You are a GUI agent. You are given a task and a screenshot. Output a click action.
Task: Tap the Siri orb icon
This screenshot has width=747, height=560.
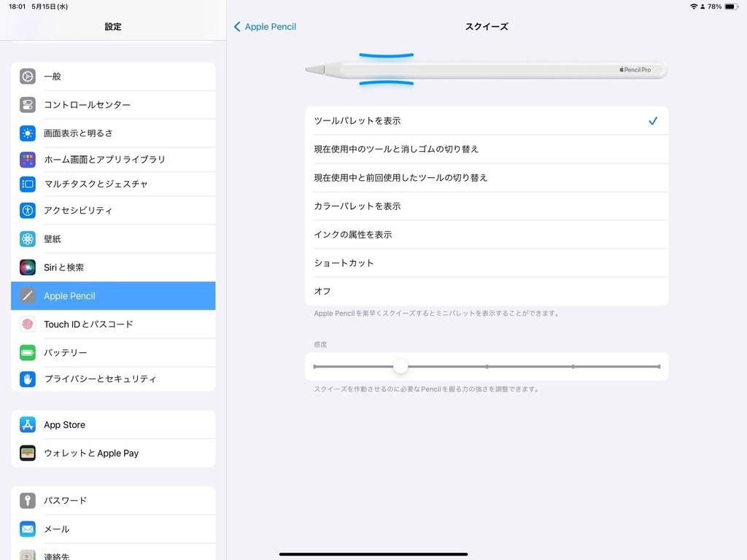(28, 267)
